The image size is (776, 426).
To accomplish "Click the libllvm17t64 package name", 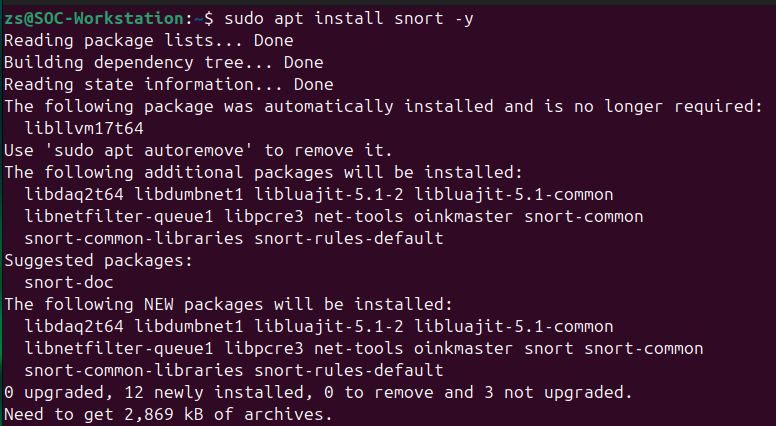I will point(84,129).
